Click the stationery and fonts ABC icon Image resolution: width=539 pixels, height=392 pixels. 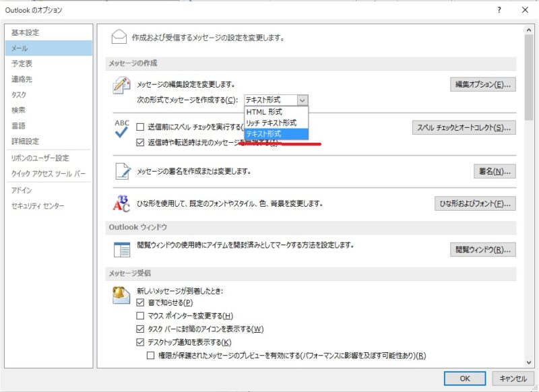pos(121,203)
